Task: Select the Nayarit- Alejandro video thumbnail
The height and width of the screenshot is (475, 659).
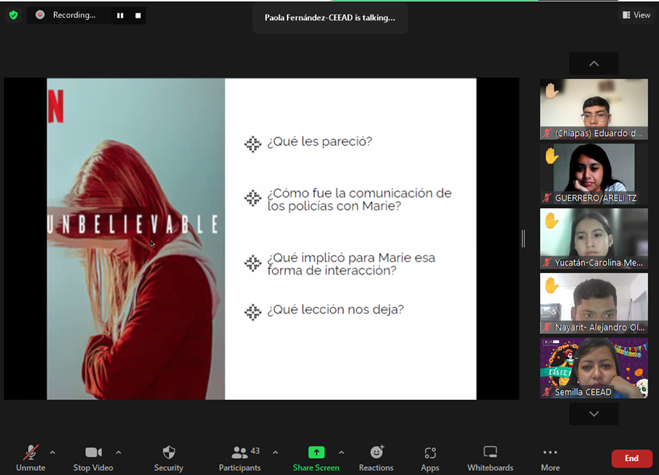Action: click(x=594, y=303)
